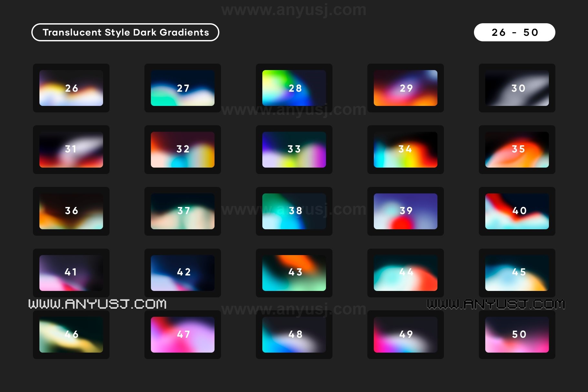Select gradient thumbnail number 28
Viewport: 588px width, 392px height.
[x=294, y=88]
